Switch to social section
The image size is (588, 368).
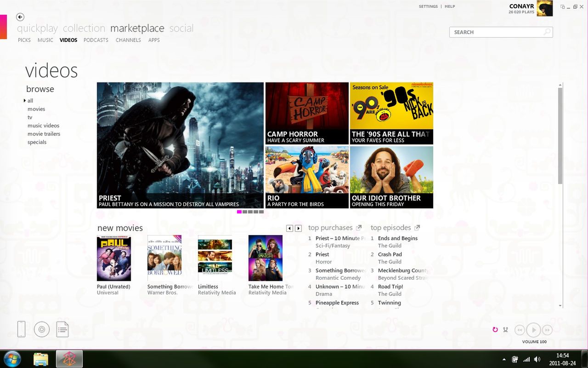[x=181, y=29]
